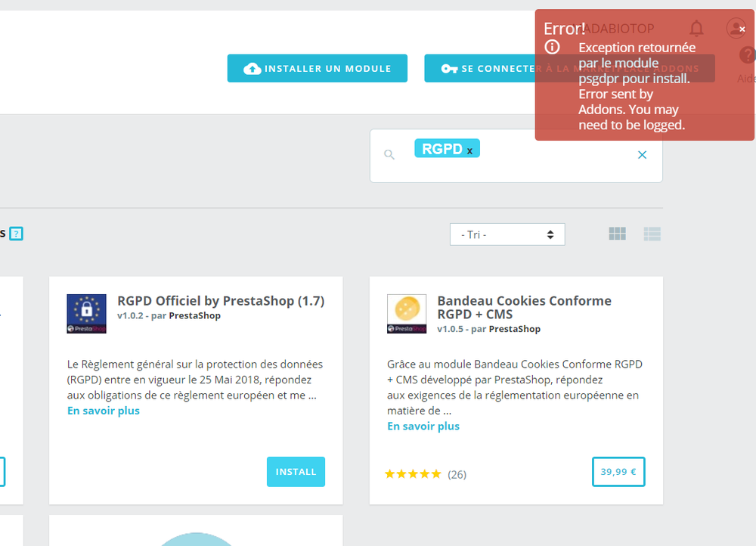Click the cloud upload icon on Installer button
Screen dimensions: 756x546
pyautogui.click(x=252, y=69)
